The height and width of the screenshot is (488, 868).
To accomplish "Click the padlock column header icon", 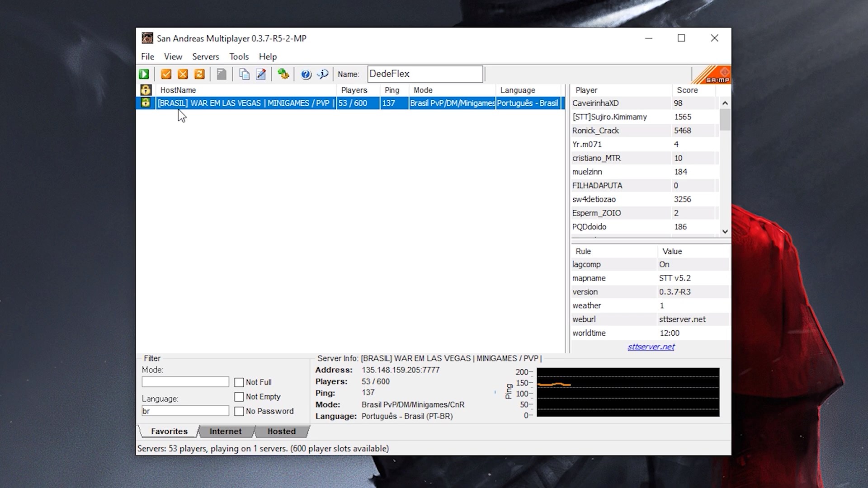I will click(x=146, y=90).
